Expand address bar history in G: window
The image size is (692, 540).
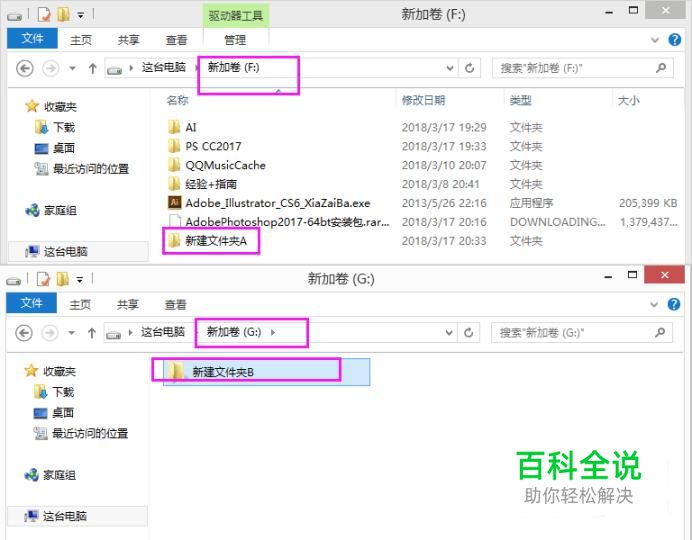coord(449,333)
